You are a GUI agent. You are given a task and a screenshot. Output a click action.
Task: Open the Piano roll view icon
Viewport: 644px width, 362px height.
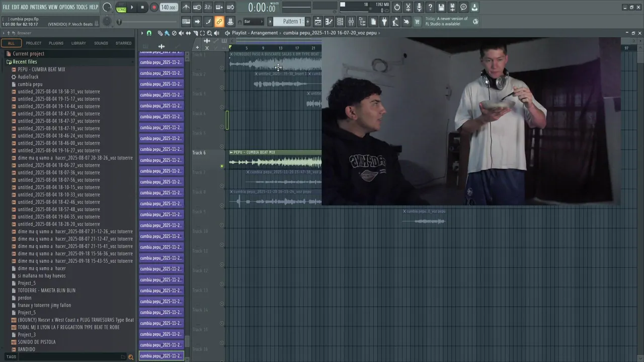329,22
